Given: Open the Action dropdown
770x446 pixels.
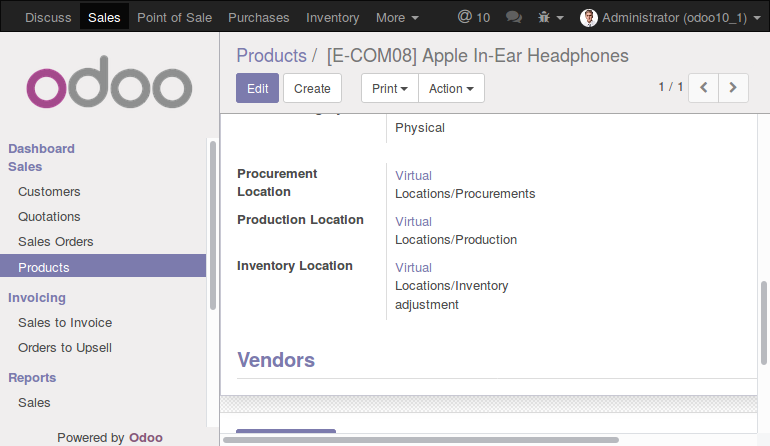Looking at the screenshot, I should pyautogui.click(x=451, y=88).
